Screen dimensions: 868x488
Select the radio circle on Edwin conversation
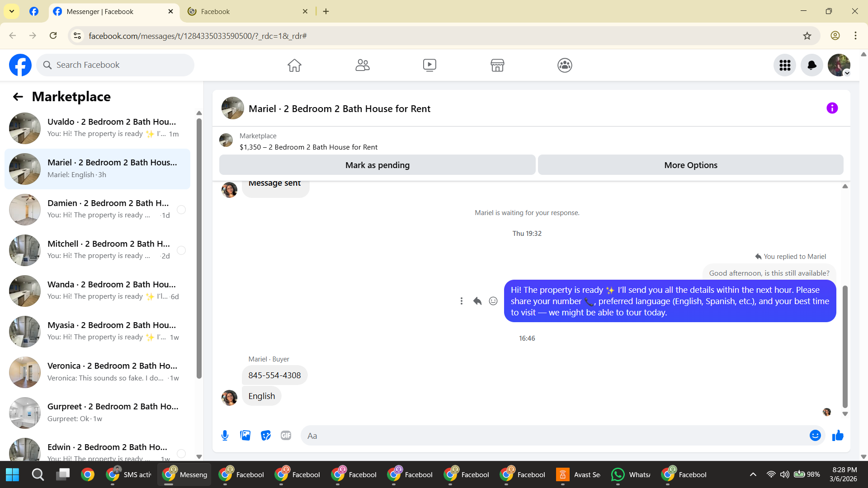pyautogui.click(x=181, y=453)
